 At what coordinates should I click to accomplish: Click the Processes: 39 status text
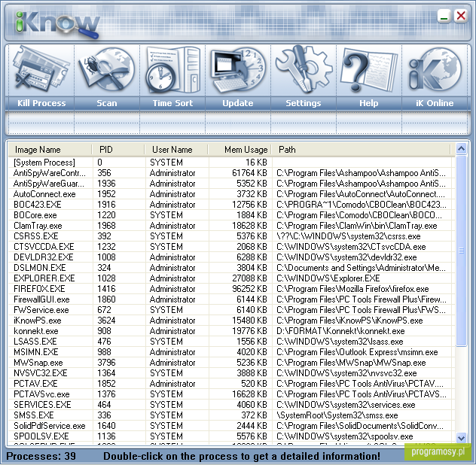click(41, 456)
